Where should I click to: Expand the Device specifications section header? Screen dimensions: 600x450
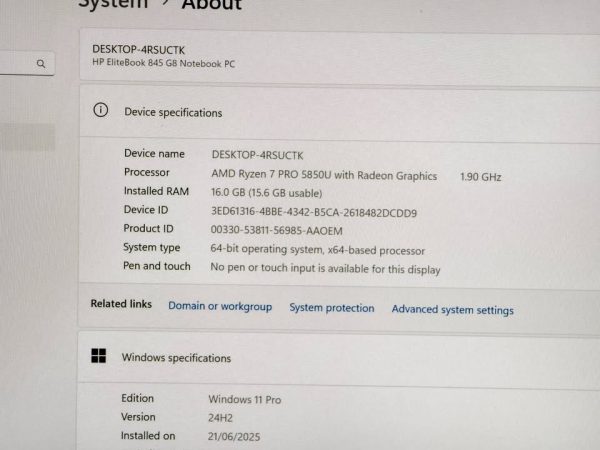(340, 112)
